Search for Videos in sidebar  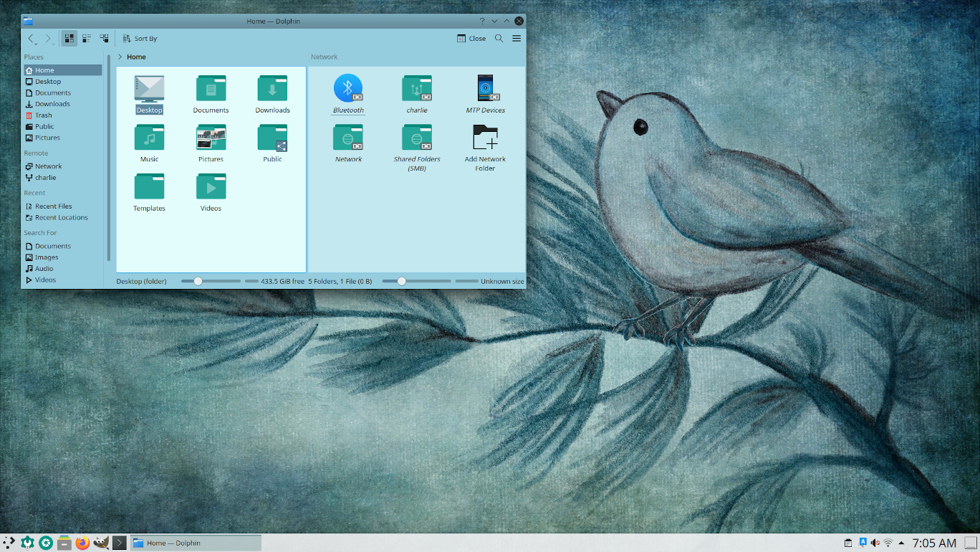(x=63, y=280)
